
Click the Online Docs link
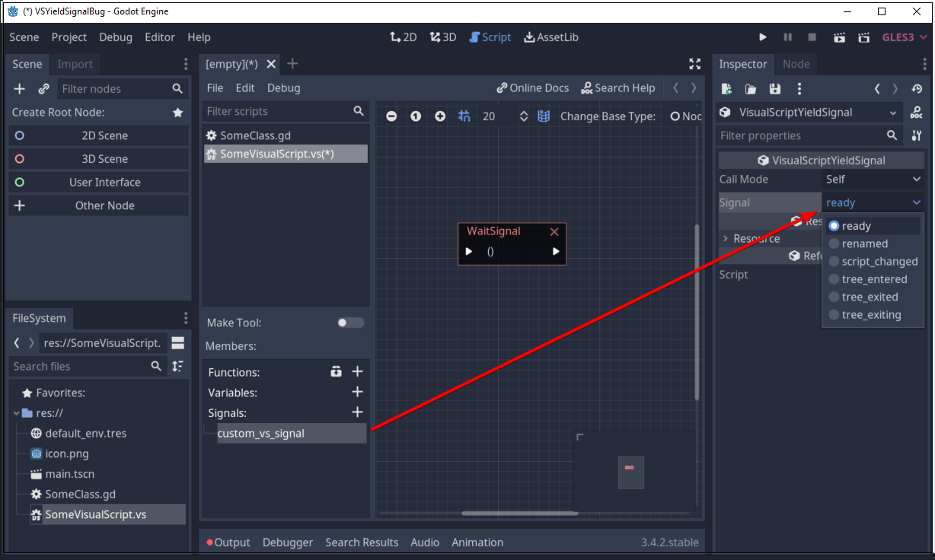532,87
